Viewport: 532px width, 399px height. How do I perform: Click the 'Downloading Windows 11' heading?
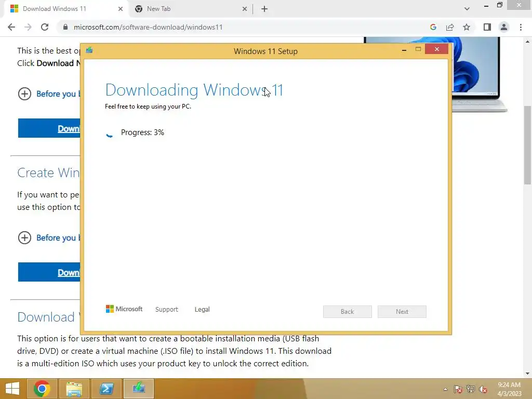(194, 90)
